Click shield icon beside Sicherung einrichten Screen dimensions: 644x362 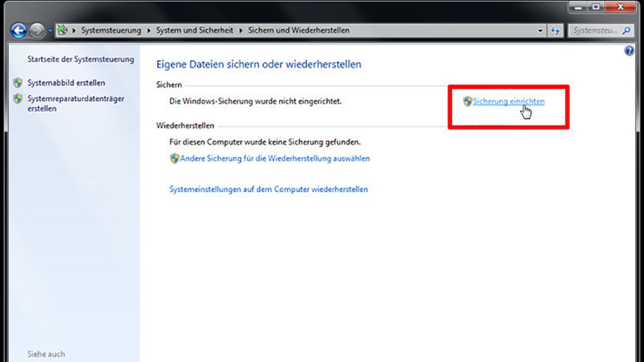467,101
